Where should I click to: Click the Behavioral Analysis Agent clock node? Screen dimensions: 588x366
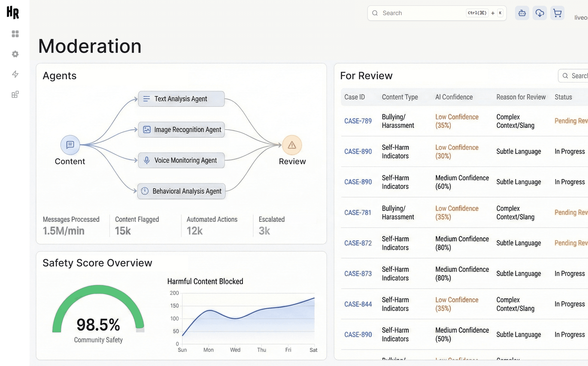click(x=181, y=191)
